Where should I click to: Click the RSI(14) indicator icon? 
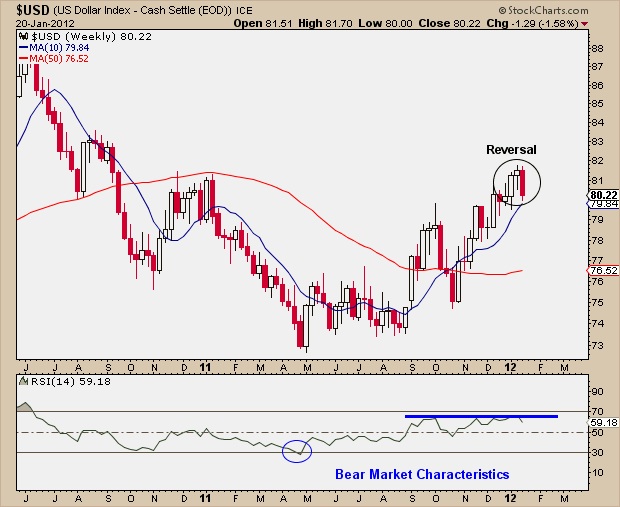point(24,381)
